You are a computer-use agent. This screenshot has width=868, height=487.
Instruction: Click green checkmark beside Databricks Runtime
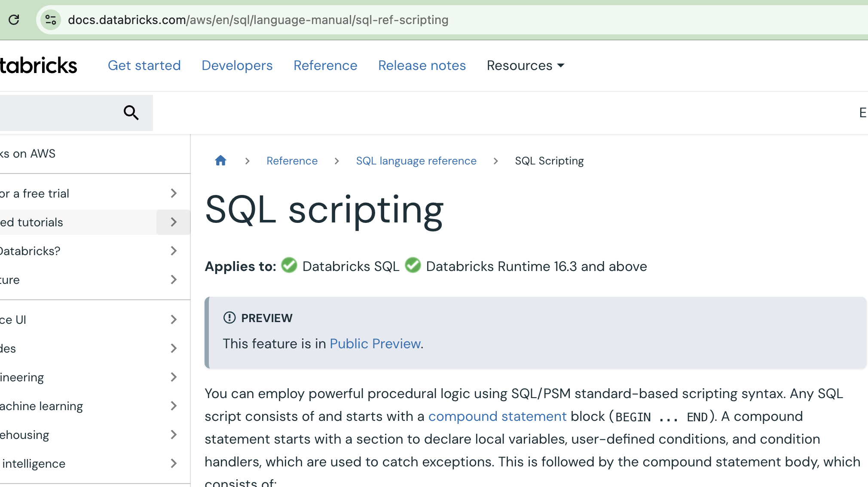point(413,266)
